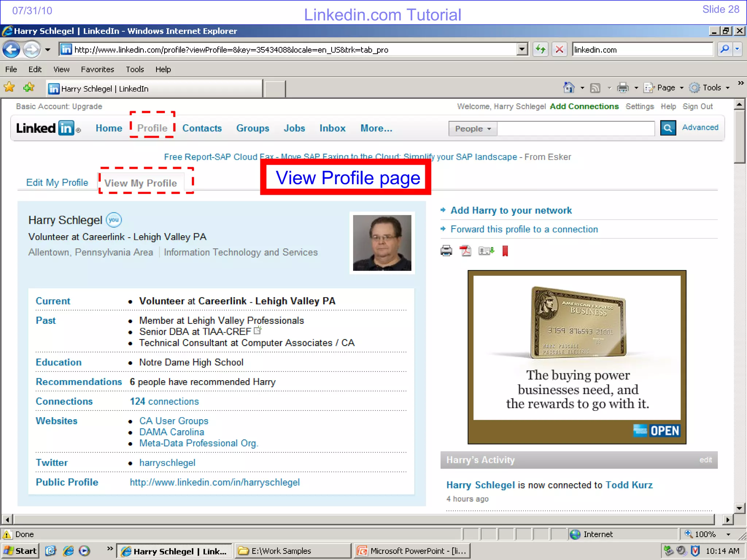Screen dimensions: 747x560
Task: Open recent pages dropdown beside Forward button
Action: [x=48, y=50]
